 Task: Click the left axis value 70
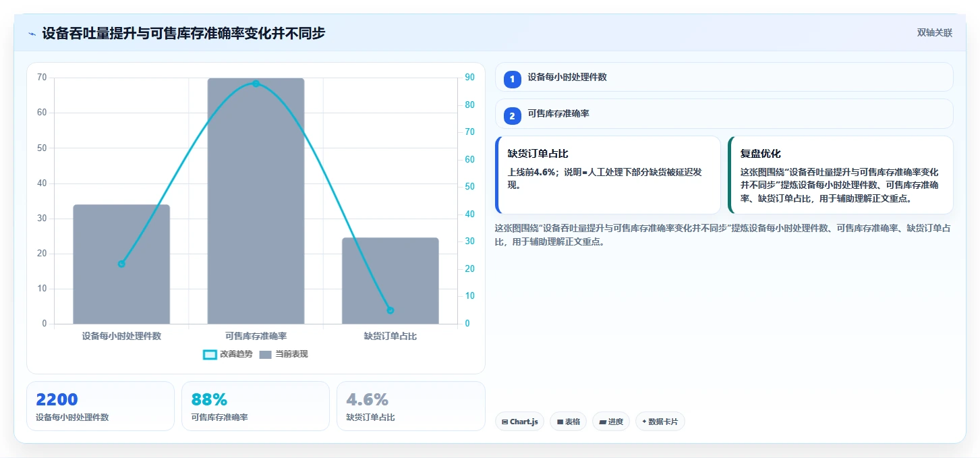pyautogui.click(x=42, y=78)
